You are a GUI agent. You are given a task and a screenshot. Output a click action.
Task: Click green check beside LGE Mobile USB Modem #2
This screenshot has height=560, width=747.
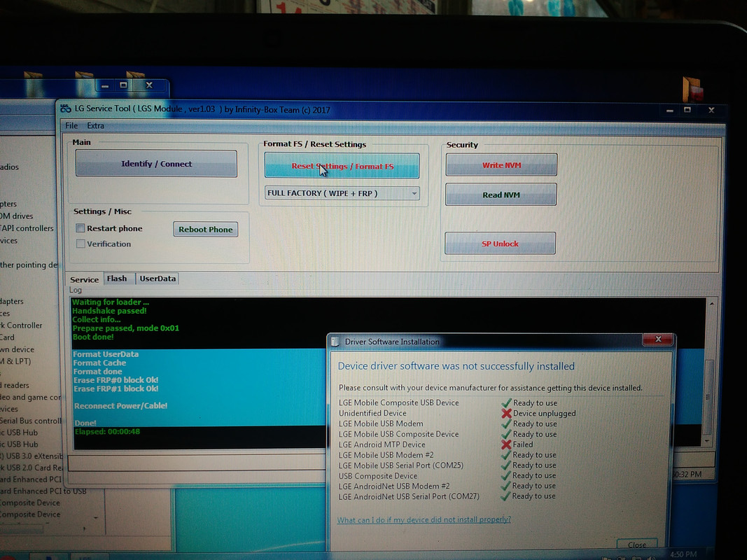pyautogui.click(x=506, y=455)
